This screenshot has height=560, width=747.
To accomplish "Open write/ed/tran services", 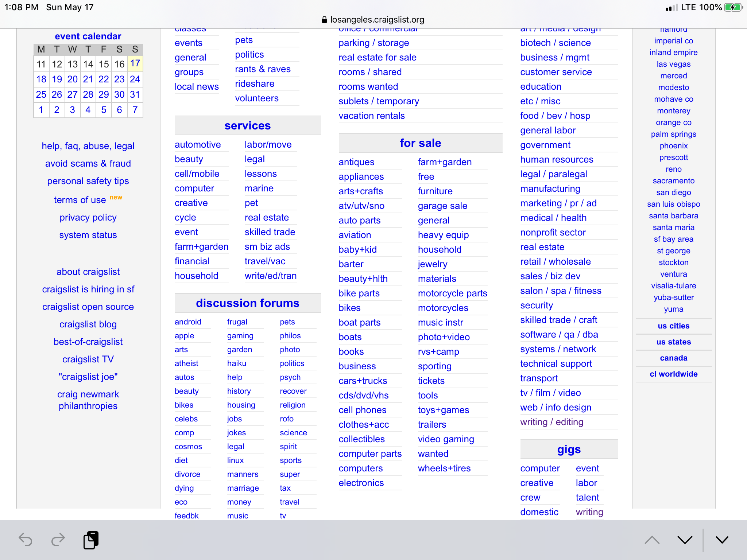I will pos(271,276).
